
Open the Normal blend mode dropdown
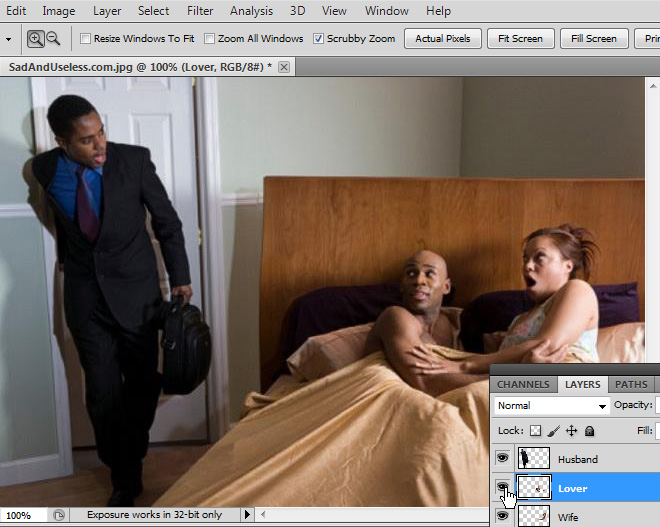pos(552,406)
